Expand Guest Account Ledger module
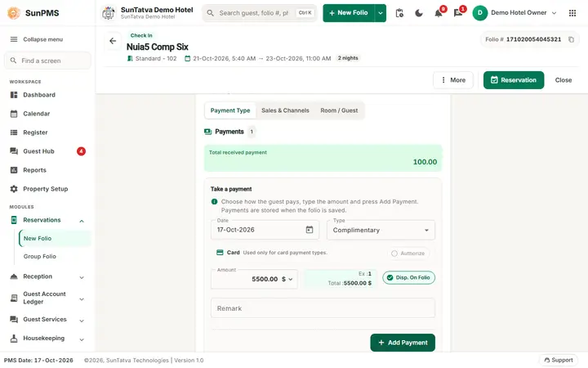Image resolution: width=588 pixels, height=368 pixels. pos(82,299)
